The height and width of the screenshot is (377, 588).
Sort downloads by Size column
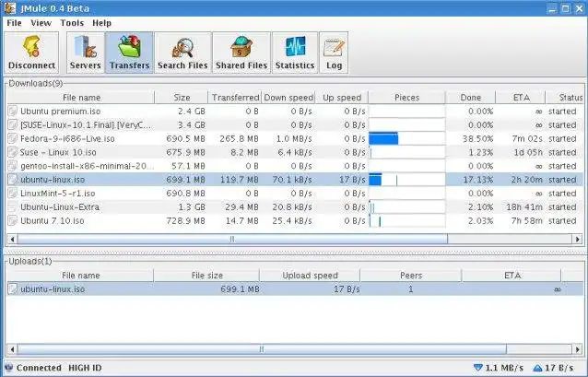pos(182,98)
